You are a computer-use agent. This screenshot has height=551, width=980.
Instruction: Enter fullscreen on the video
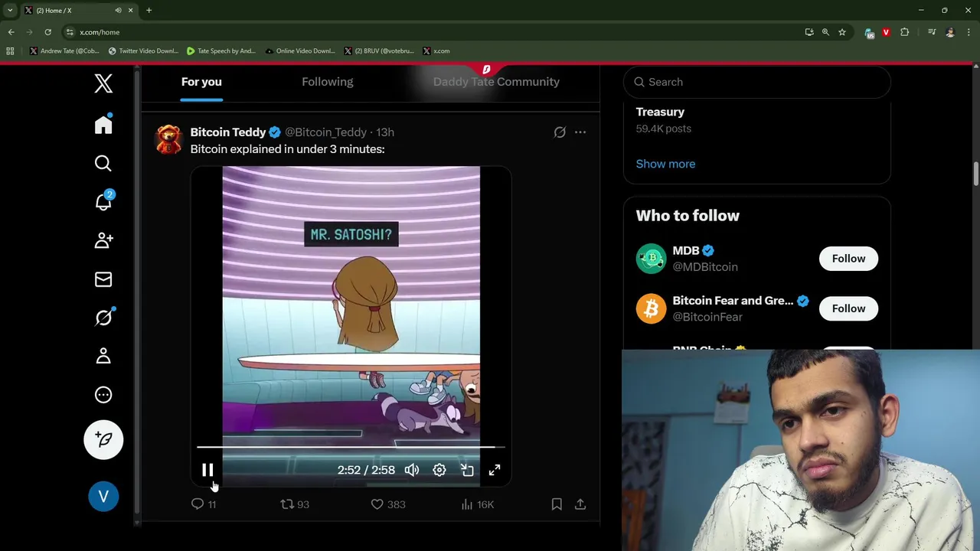click(x=495, y=470)
